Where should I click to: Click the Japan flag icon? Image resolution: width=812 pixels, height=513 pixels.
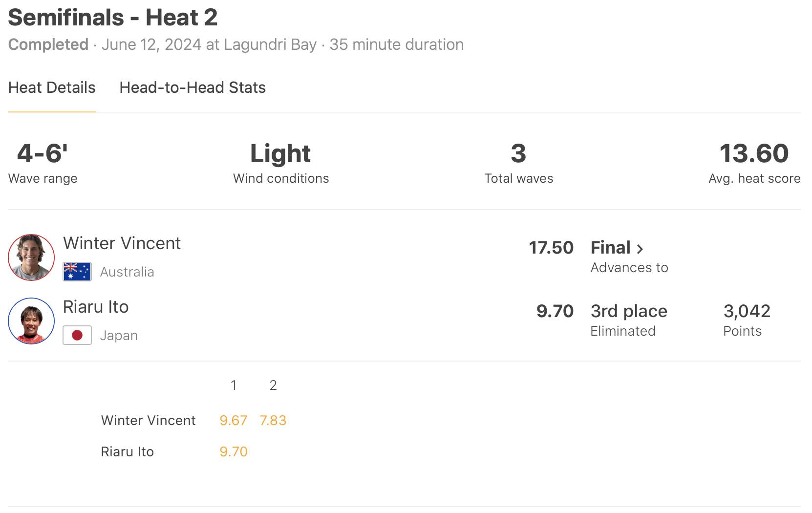[x=77, y=335]
